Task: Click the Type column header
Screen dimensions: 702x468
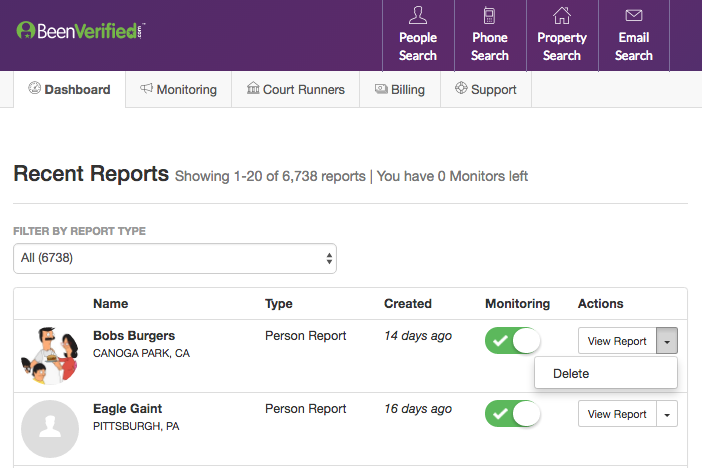Action: 278,304
